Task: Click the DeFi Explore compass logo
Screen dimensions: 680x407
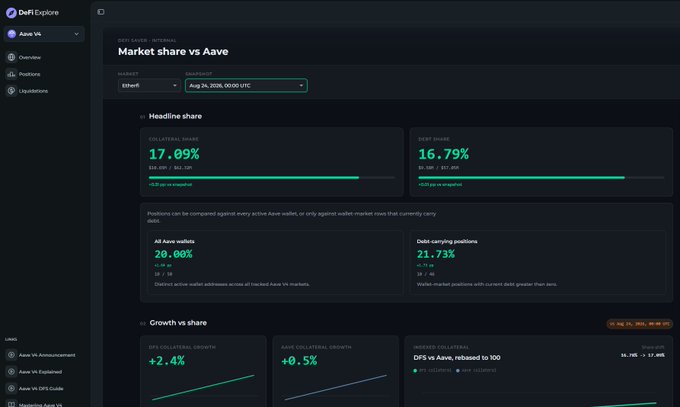Action: point(11,13)
